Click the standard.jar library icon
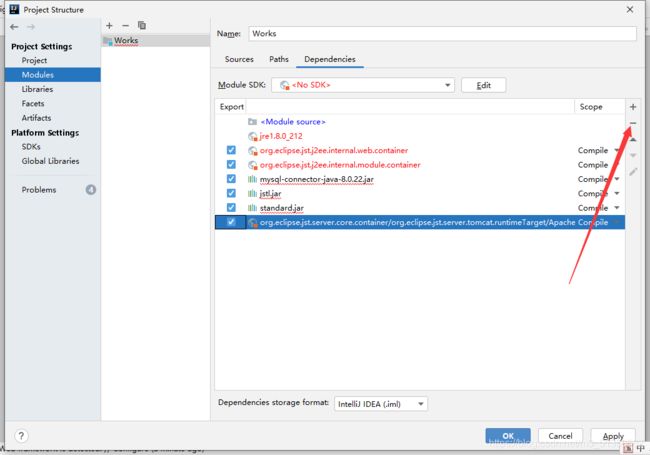The width and height of the screenshot is (650, 455). point(252,208)
